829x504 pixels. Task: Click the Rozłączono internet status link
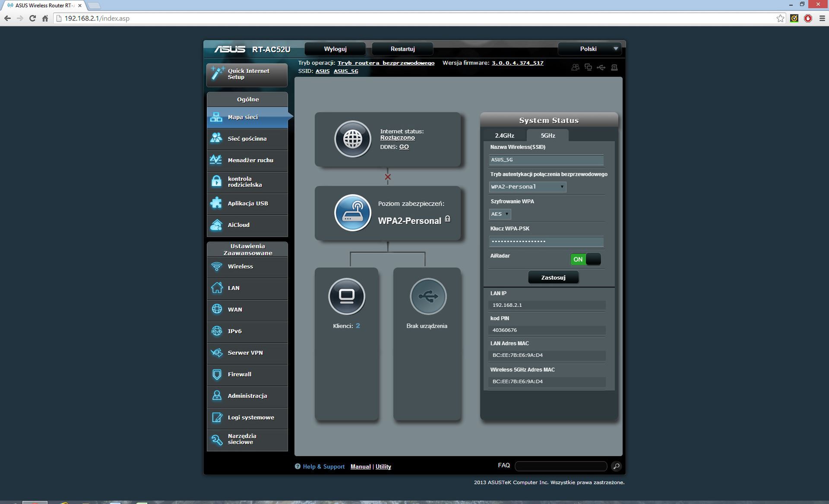(x=397, y=138)
